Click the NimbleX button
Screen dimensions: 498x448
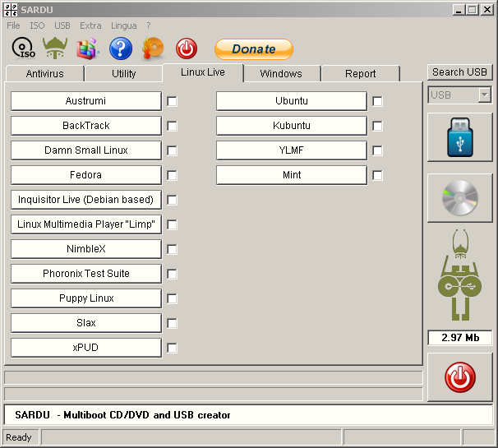86,249
